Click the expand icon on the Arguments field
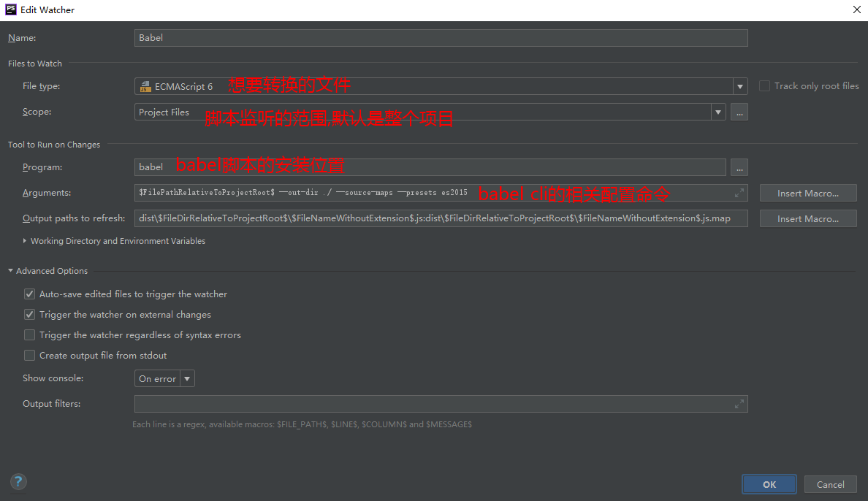Image resolution: width=868 pixels, height=501 pixels. click(x=738, y=192)
